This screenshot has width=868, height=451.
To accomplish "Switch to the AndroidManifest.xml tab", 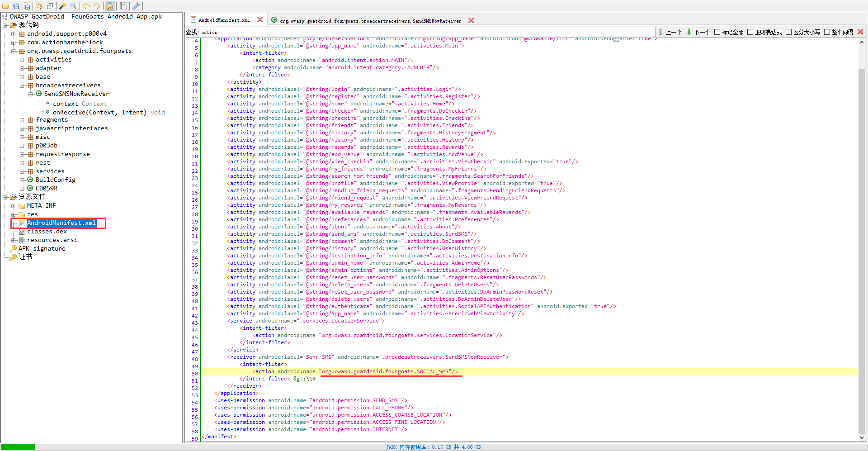I will coord(224,20).
